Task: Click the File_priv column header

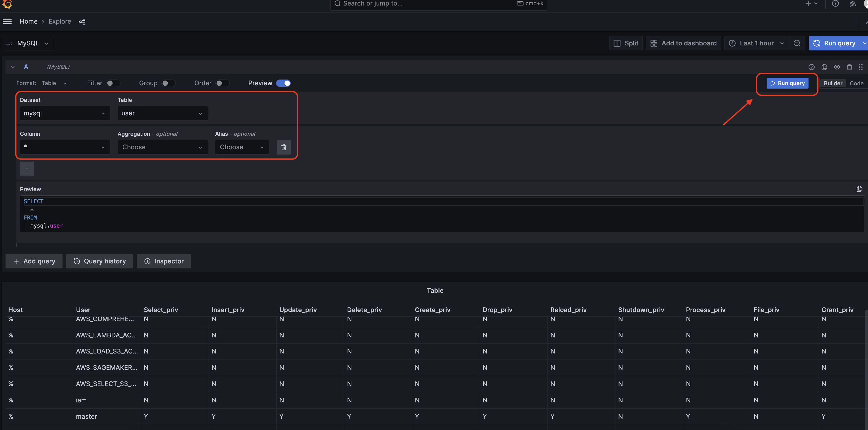Action: pyautogui.click(x=766, y=310)
